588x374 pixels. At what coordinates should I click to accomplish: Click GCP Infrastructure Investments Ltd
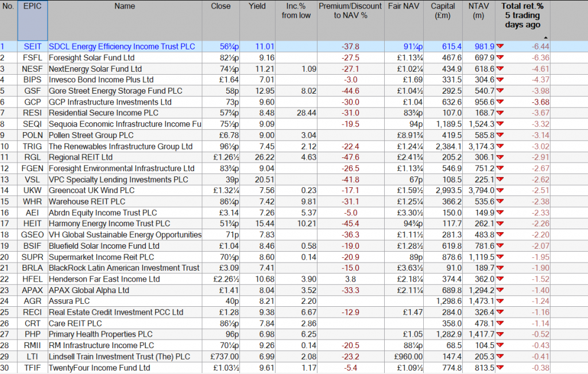(x=110, y=102)
